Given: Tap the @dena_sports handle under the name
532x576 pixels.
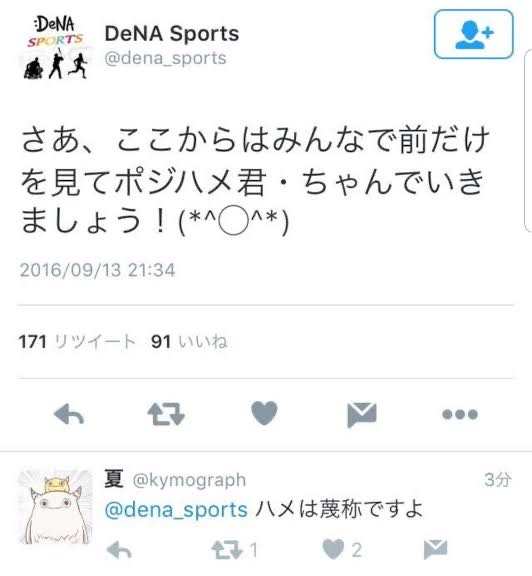Looking at the screenshot, I should (165, 58).
